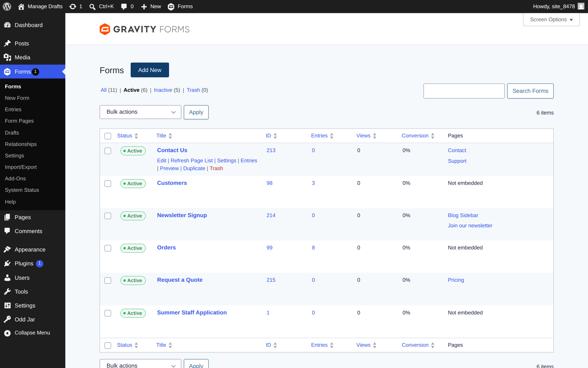The width and height of the screenshot is (588, 368).
Task: Click the search magnifier Ctrl+K icon
Action: [x=92, y=7]
